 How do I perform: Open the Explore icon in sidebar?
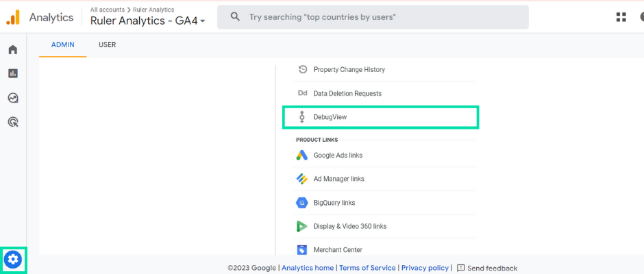[13, 98]
